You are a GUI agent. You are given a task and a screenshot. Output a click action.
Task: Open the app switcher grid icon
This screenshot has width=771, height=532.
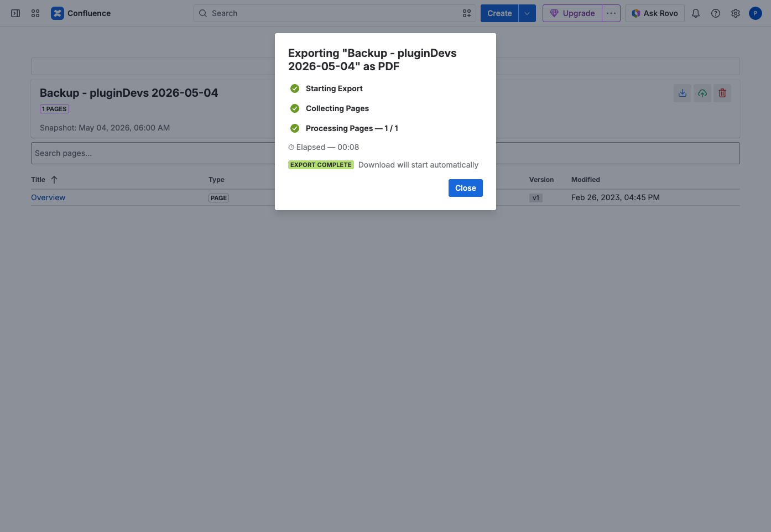coord(35,13)
